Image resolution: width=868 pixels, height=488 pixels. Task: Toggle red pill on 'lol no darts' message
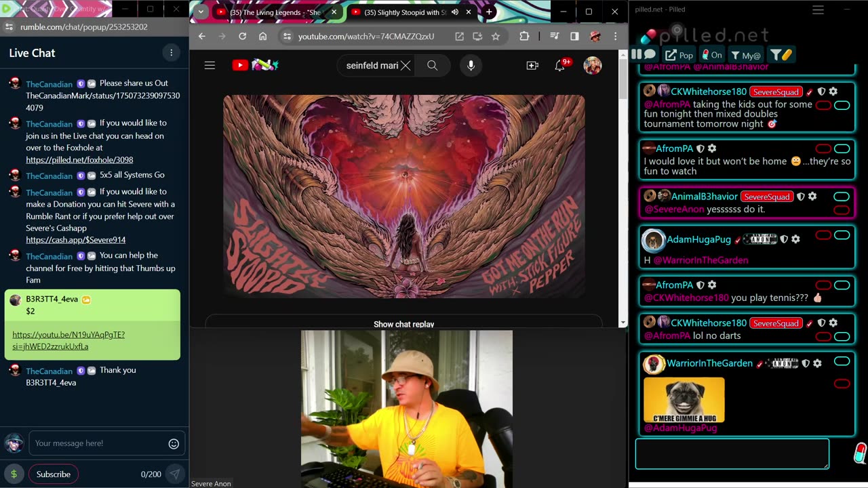point(823,336)
